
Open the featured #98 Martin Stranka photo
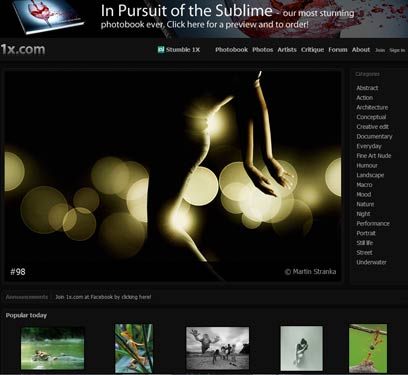[173, 176]
